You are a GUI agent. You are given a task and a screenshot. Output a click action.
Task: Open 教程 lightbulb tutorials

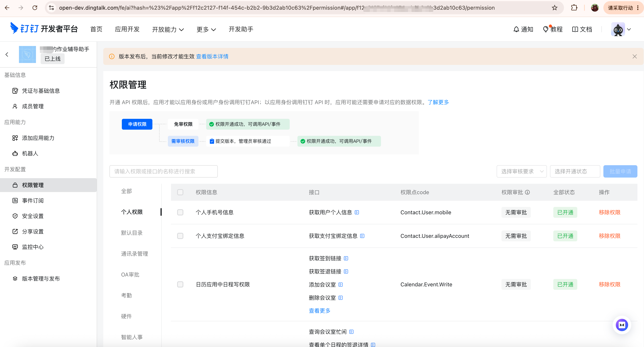point(553,29)
